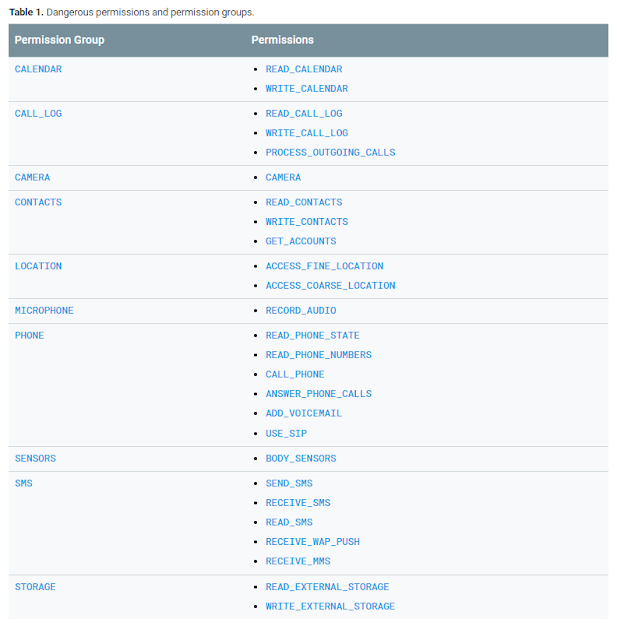617x640 pixels.
Task: Open the ANSWER_PHONE_CALLS permission link
Action: click(319, 394)
